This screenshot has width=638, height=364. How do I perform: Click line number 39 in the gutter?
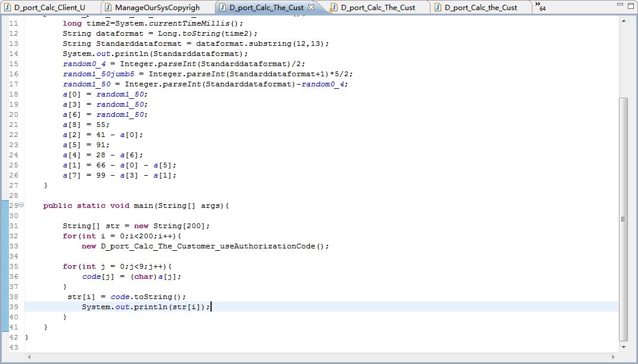pos(14,307)
